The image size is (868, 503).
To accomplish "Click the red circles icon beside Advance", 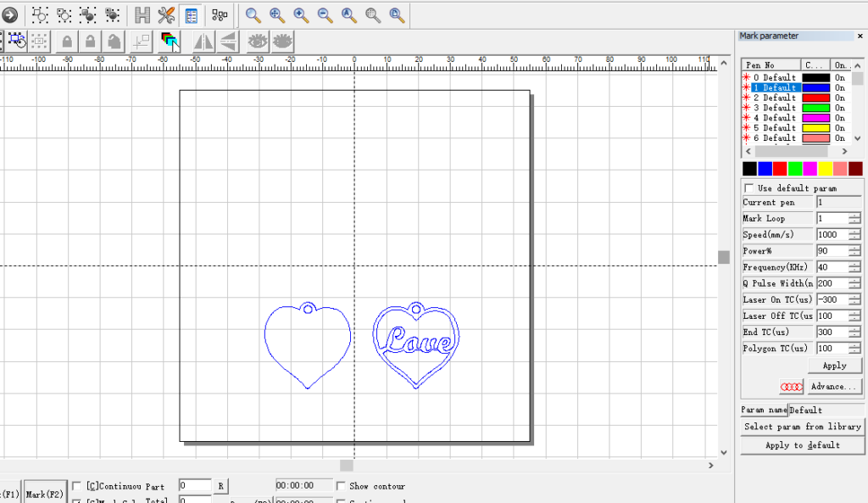I will pos(790,387).
